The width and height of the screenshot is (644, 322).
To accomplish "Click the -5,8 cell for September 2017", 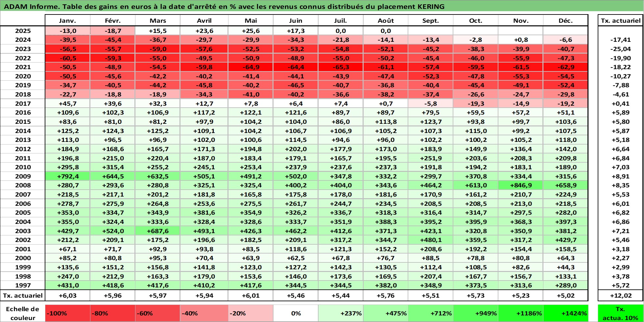I will 431,103.
